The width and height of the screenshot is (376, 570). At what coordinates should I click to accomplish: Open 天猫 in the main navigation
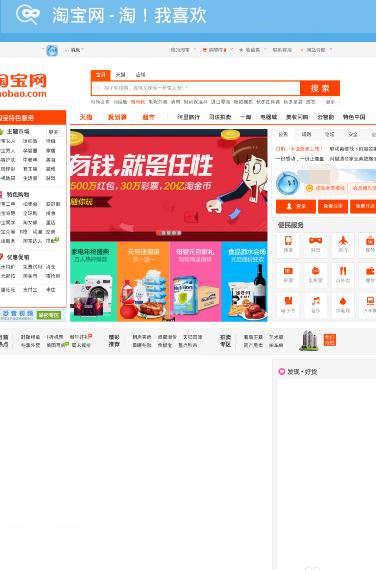click(x=86, y=117)
